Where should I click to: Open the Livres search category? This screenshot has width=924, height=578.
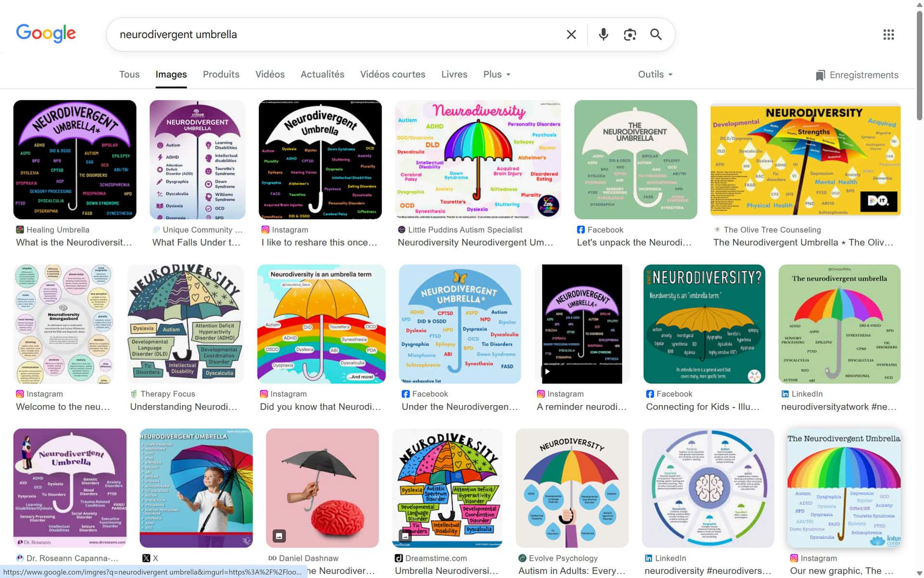click(454, 74)
